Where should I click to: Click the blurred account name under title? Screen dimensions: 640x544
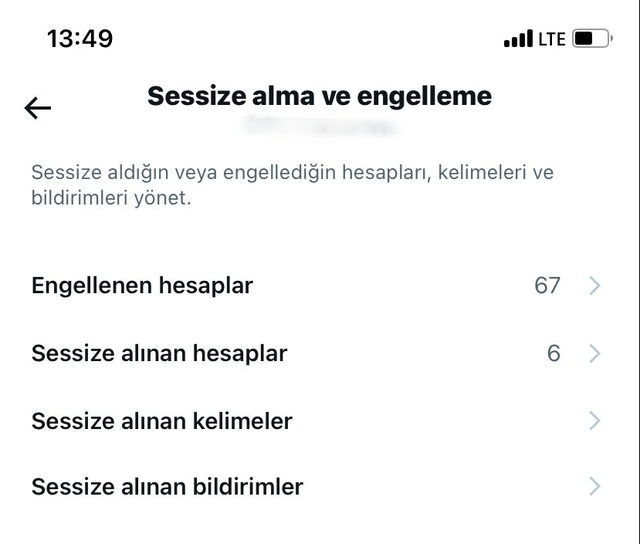319,127
